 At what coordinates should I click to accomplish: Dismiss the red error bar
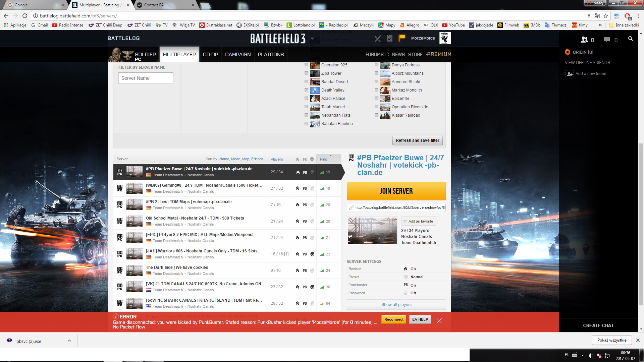coord(439,321)
